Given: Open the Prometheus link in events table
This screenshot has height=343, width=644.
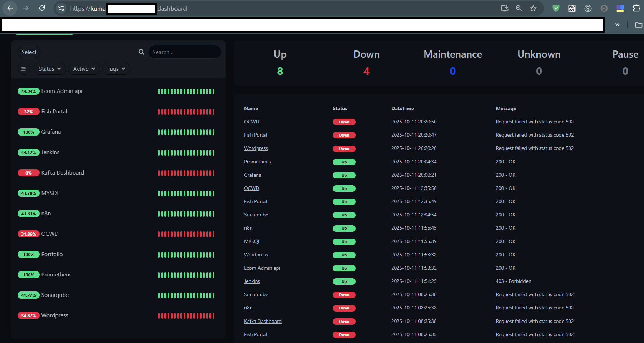Looking at the screenshot, I should point(257,162).
